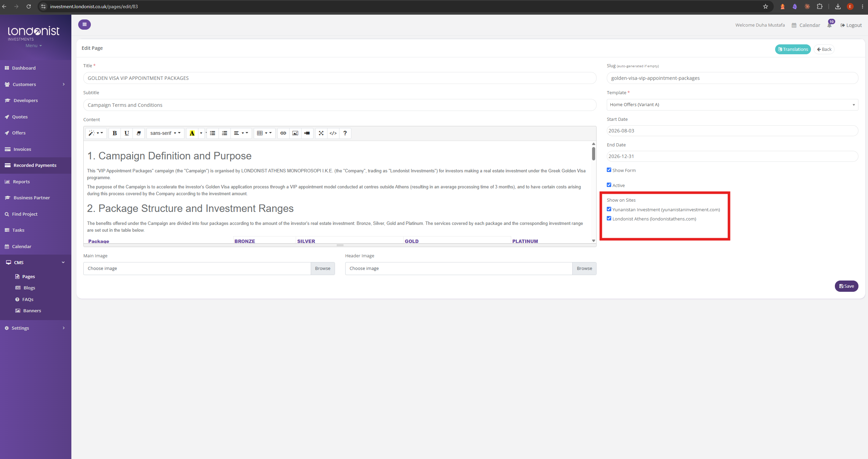Reload the browser page

click(x=29, y=6)
